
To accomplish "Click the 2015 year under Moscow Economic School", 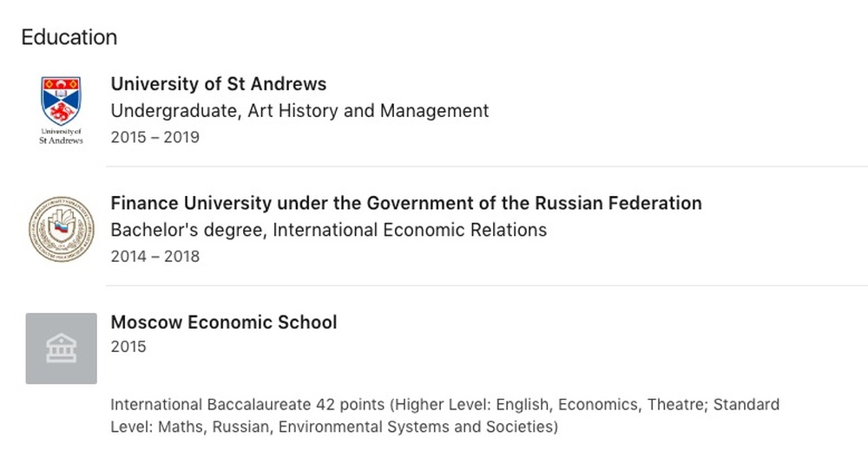I will coord(128,347).
